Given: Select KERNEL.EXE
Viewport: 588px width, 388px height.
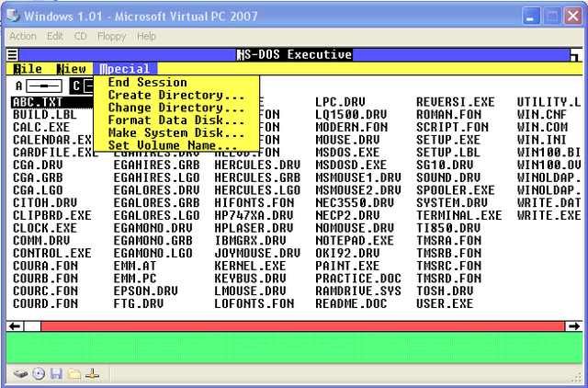Looking at the screenshot, I should click(x=250, y=266).
